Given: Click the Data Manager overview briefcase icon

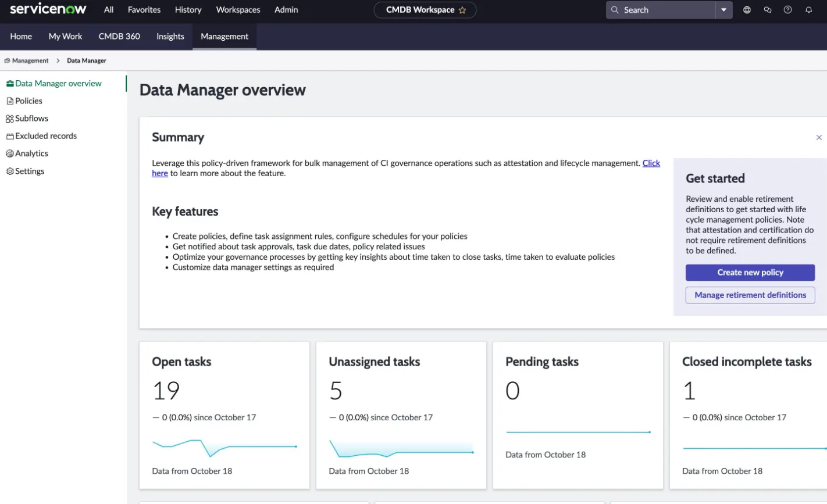Looking at the screenshot, I should tap(10, 84).
